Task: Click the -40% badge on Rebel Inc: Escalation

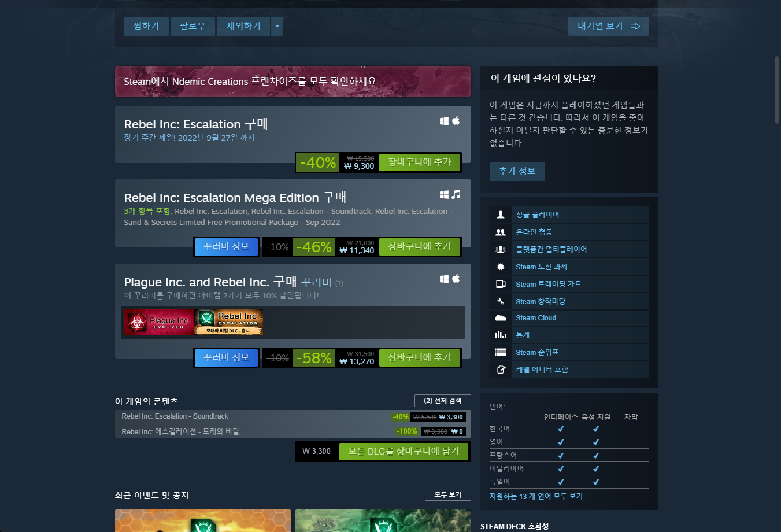Action: point(318,162)
